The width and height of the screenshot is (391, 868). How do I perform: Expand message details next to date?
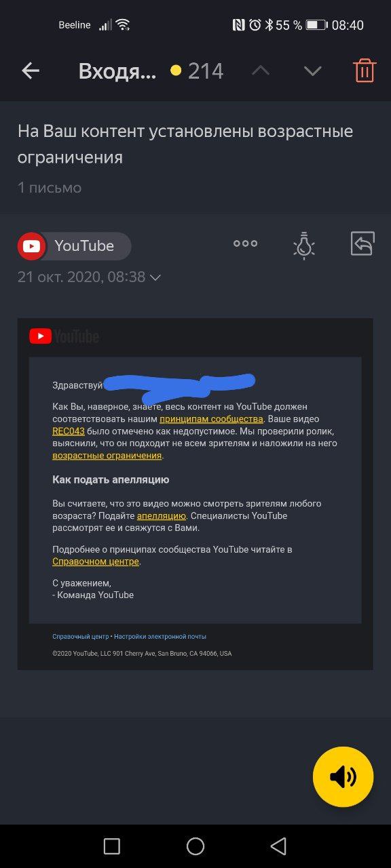155,277
